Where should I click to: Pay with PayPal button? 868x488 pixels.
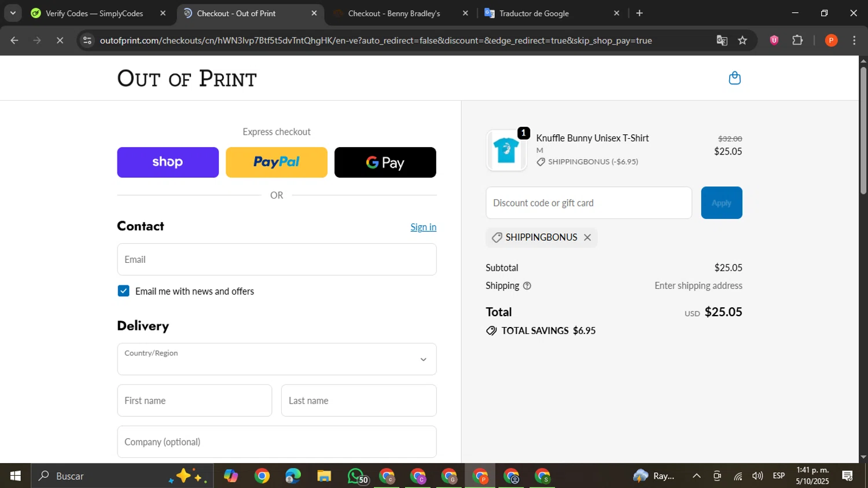(x=277, y=162)
